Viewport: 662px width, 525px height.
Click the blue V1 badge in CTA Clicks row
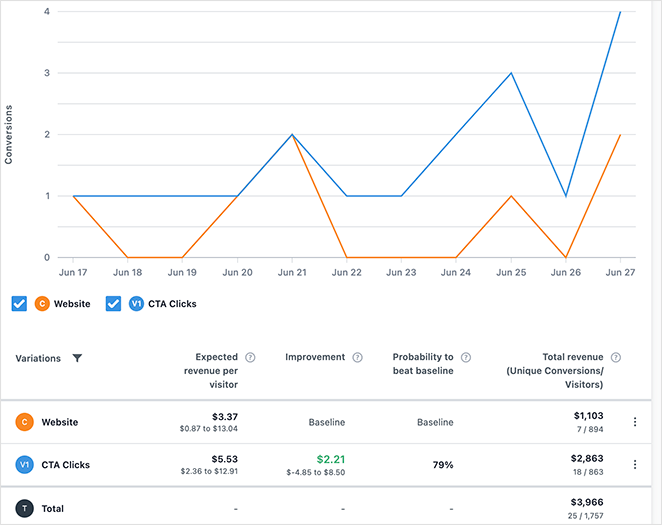click(x=23, y=465)
